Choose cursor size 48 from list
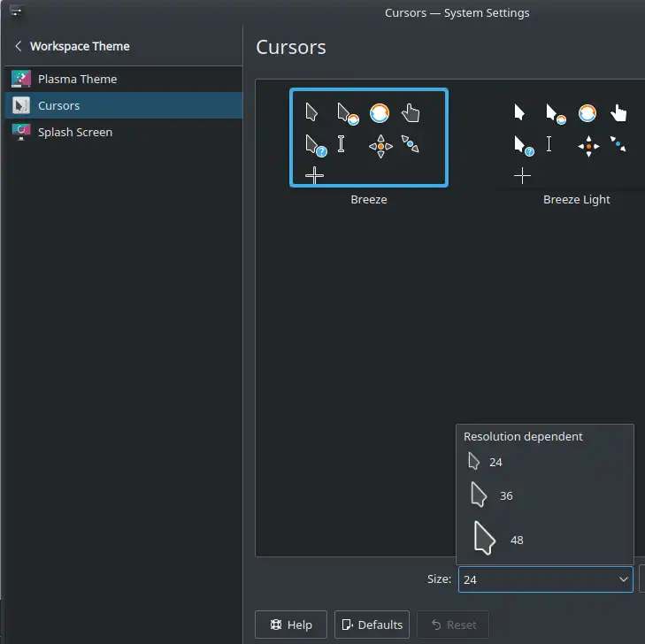Viewport: 645px width, 644px height. (545, 540)
